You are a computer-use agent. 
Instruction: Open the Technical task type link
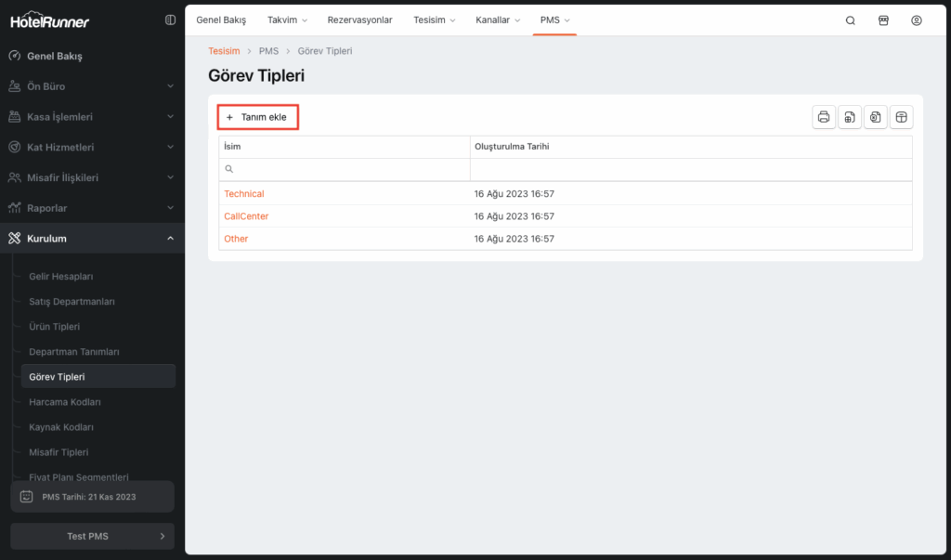(244, 194)
